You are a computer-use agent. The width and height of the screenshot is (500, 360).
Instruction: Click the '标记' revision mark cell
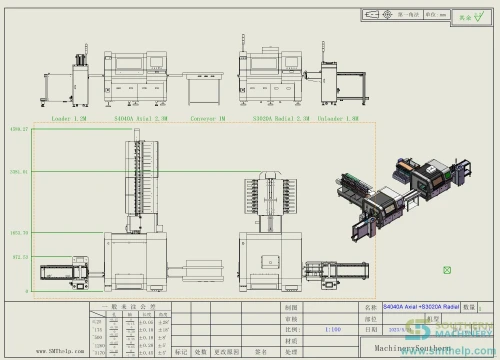(x=181, y=352)
